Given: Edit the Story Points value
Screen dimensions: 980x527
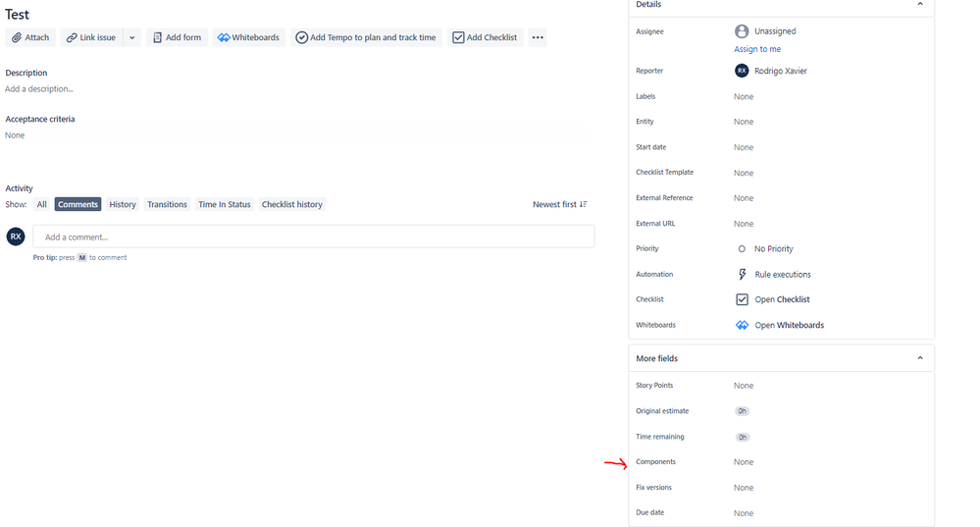Looking at the screenshot, I should tap(744, 386).
